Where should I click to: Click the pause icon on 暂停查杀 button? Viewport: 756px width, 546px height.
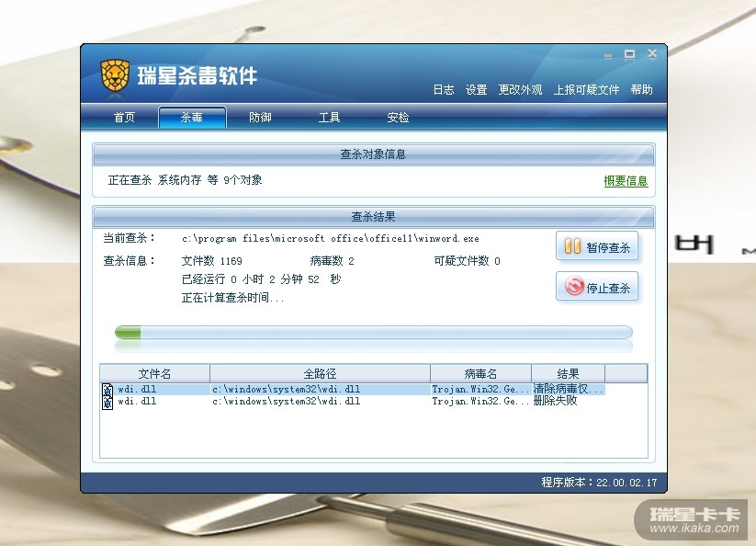[572, 246]
